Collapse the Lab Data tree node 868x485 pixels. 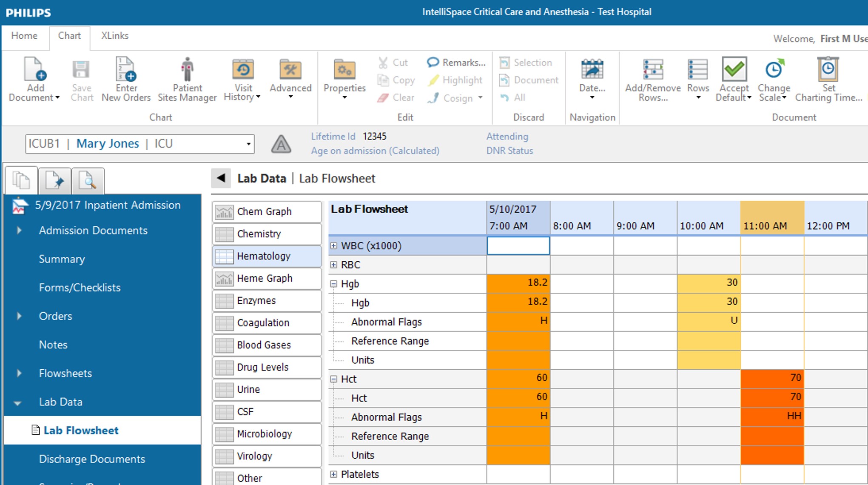tap(17, 402)
